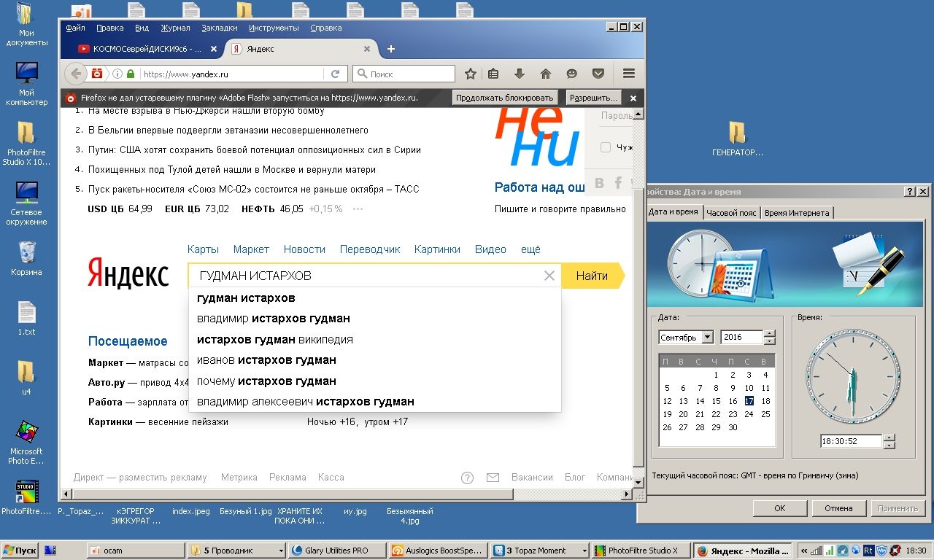The height and width of the screenshot is (560, 934).
Task: Click the help question mark icon in Yandex footer
Action: [468, 478]
